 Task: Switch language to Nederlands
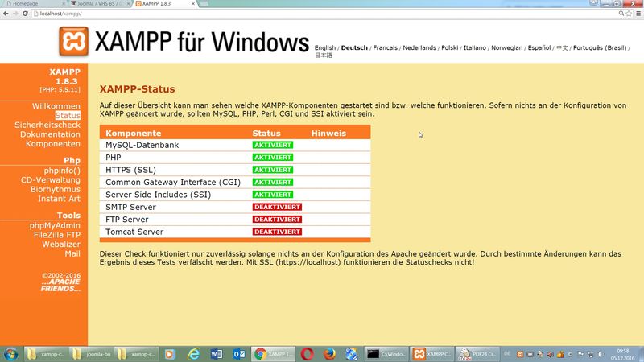(419, 48)
